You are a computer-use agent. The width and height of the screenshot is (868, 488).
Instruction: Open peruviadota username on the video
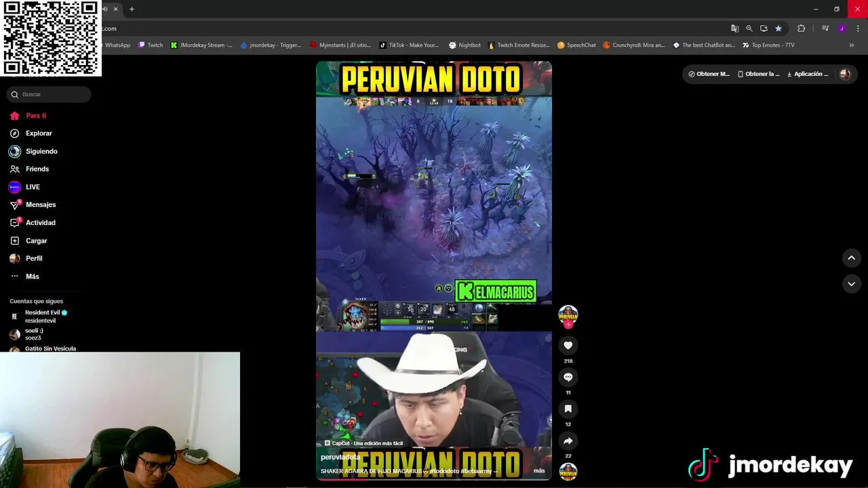coord(340,457)
